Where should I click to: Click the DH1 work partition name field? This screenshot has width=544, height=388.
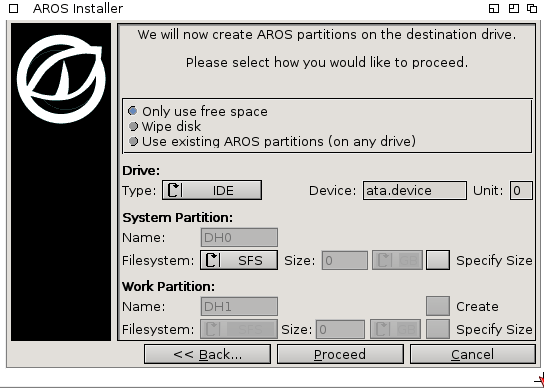tap(239, 306)
